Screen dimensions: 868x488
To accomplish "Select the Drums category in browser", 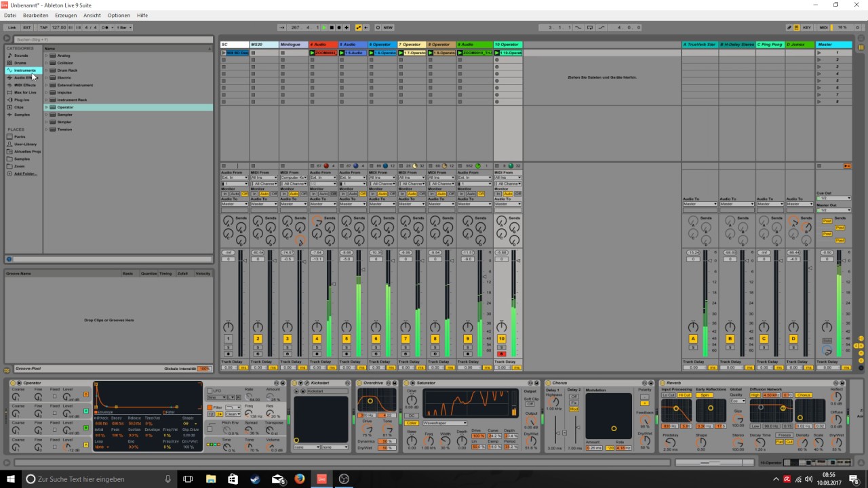I will 20,63.
